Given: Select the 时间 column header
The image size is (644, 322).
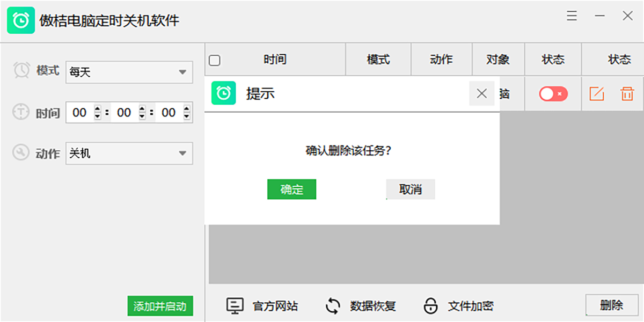Looking at the screenshot, I should pos(275,60).
